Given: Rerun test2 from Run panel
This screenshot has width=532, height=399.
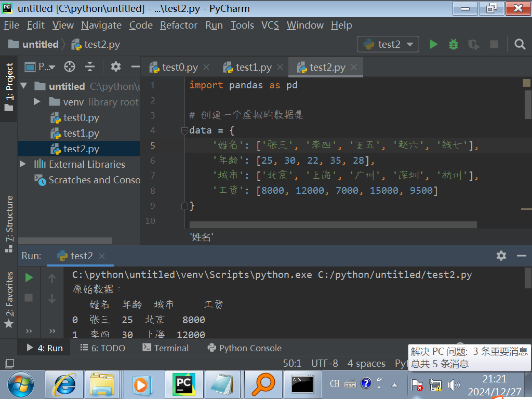Looking at the screenshot, I should 29,277.
